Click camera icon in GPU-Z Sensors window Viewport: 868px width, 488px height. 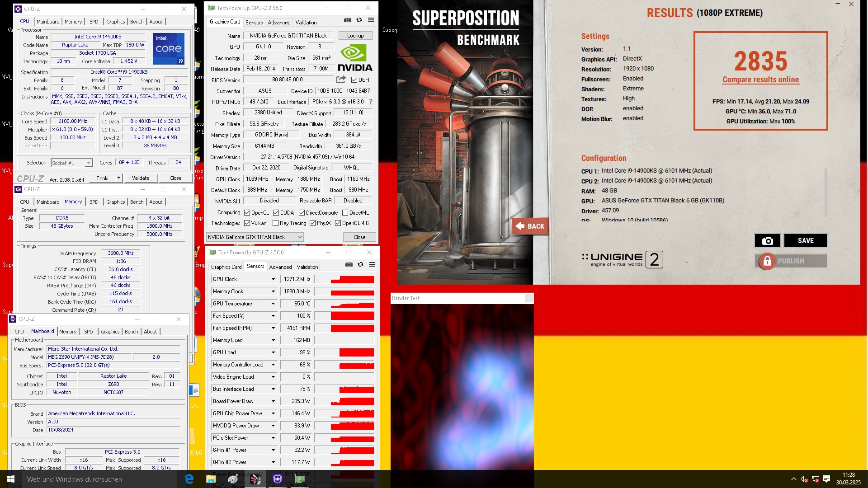349,265
